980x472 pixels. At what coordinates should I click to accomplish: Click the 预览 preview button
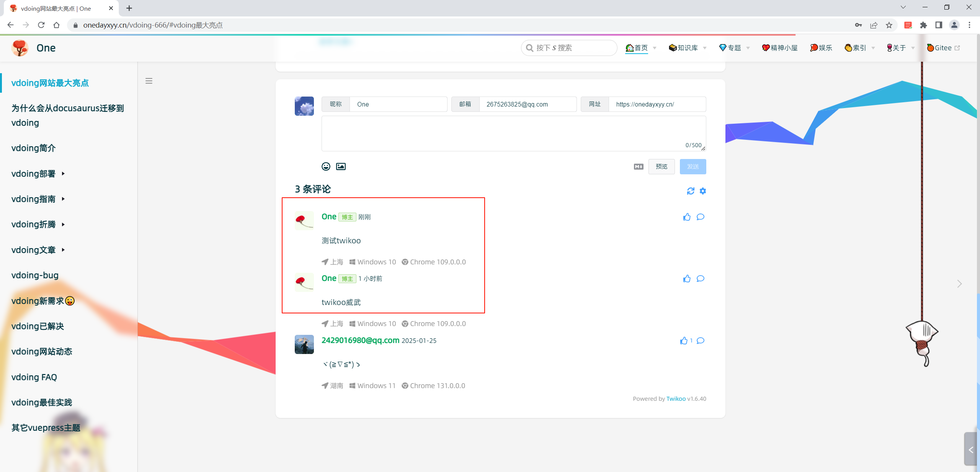pyautogui.click(x=661, y=167)
